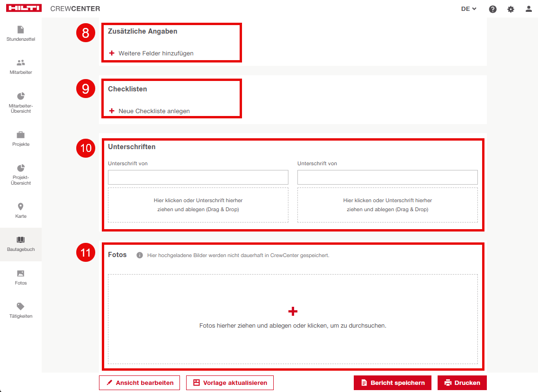Open Projekte briefcase icon

(20, 135)
